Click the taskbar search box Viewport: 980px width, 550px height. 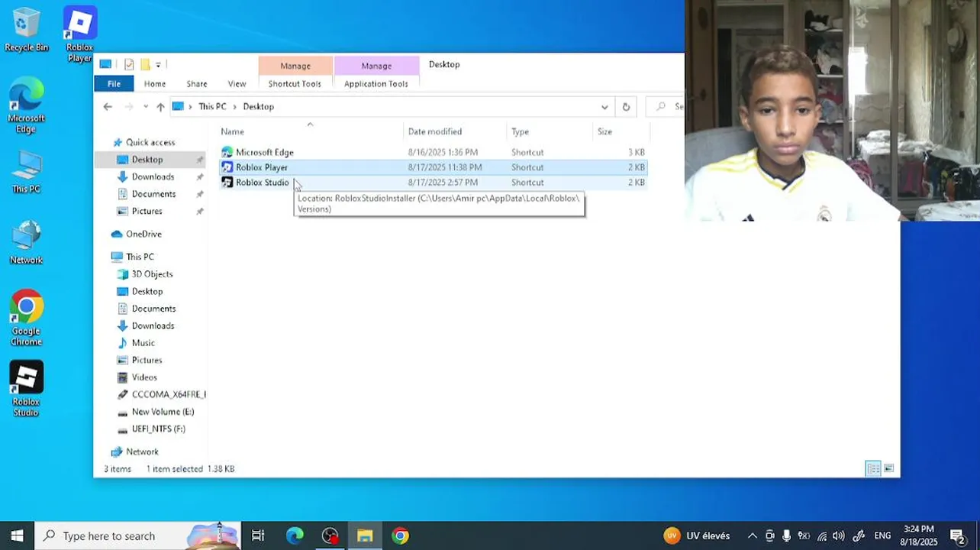point(137,536)
